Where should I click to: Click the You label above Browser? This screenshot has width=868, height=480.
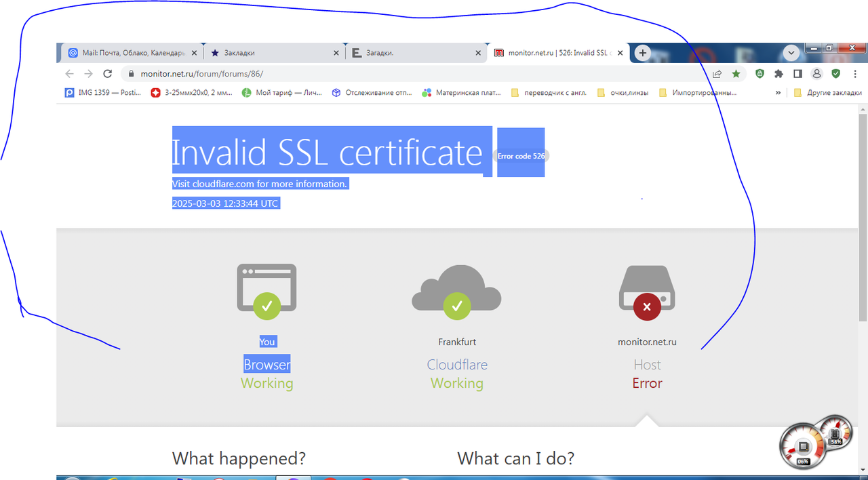click(x=267, y=342)
